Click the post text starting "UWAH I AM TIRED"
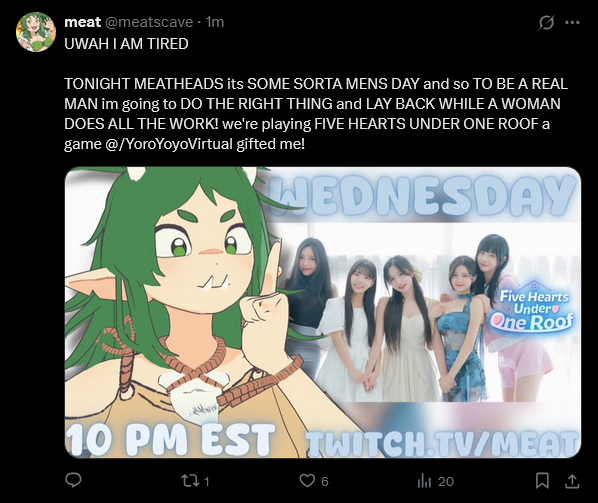 pos(126,44)
